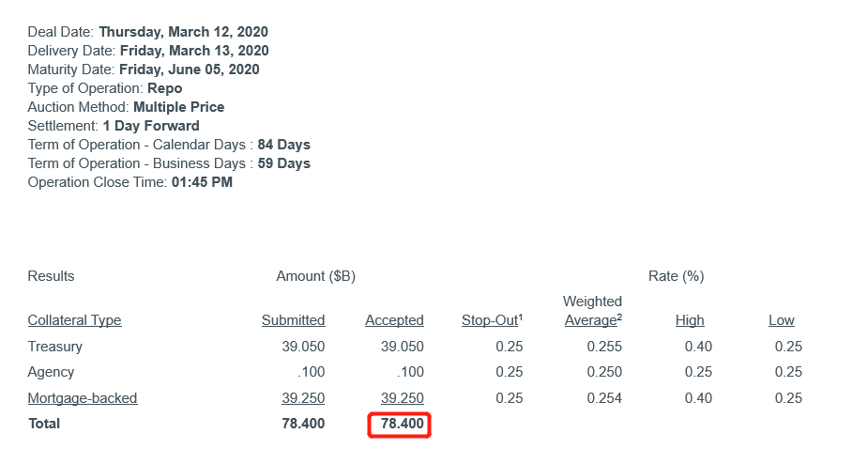Viewport: 868px width, 464px height.
Task: Open the Collateral Type column header link
Action: click(x=75, y=320)
